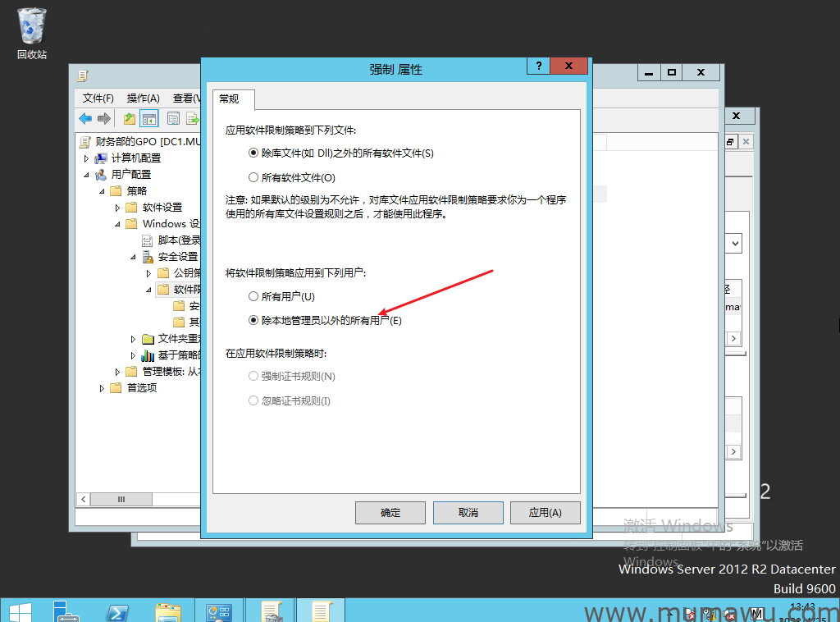Click the 确定 button
The width and height of the screenshot is (840, 622).
tap(390, 513)
